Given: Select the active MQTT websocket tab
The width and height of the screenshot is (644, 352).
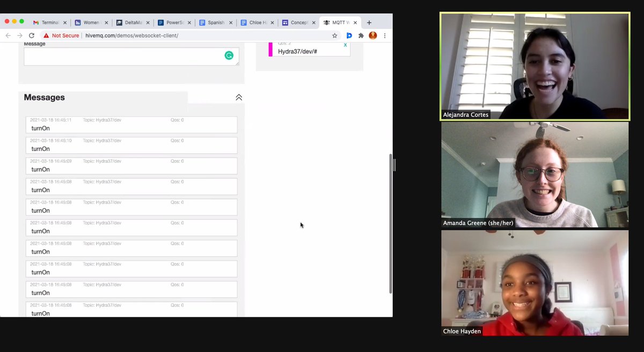Looking at the screenshot, I should click(341, 23).
